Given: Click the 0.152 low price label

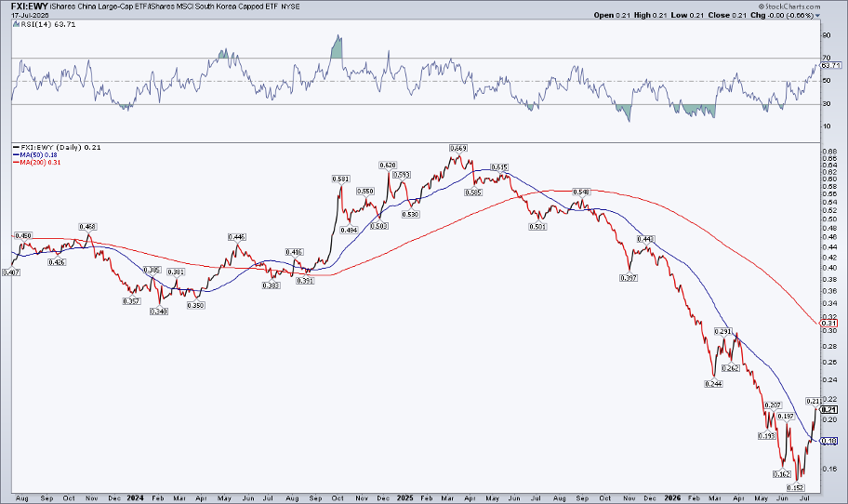Looking at the screenshot, I should 796,488.
